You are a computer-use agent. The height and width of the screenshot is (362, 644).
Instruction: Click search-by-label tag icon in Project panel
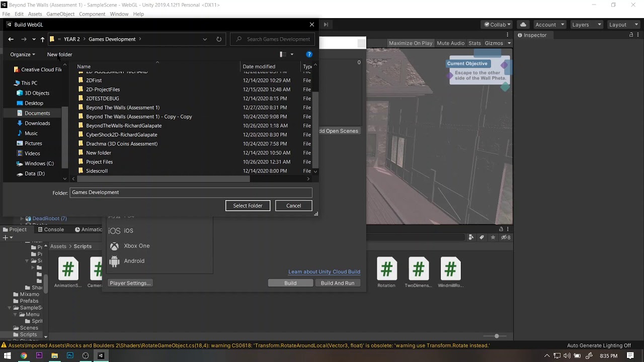482,237
